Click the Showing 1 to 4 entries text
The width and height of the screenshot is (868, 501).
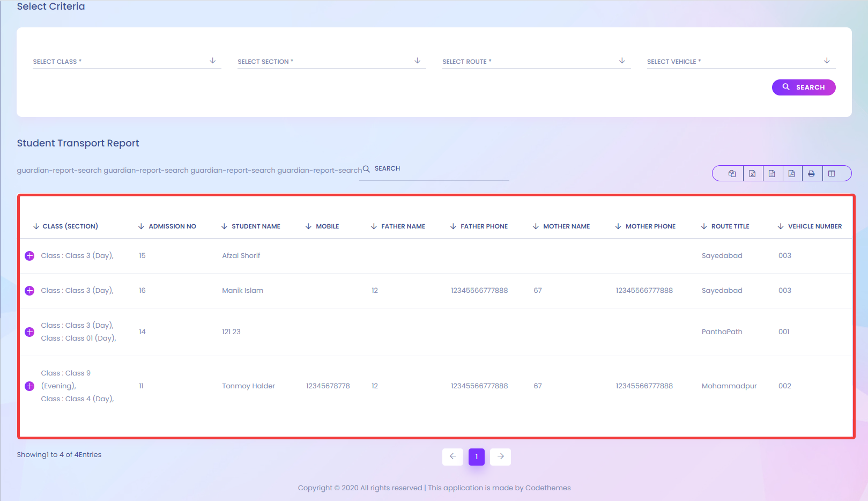(59, 455)
